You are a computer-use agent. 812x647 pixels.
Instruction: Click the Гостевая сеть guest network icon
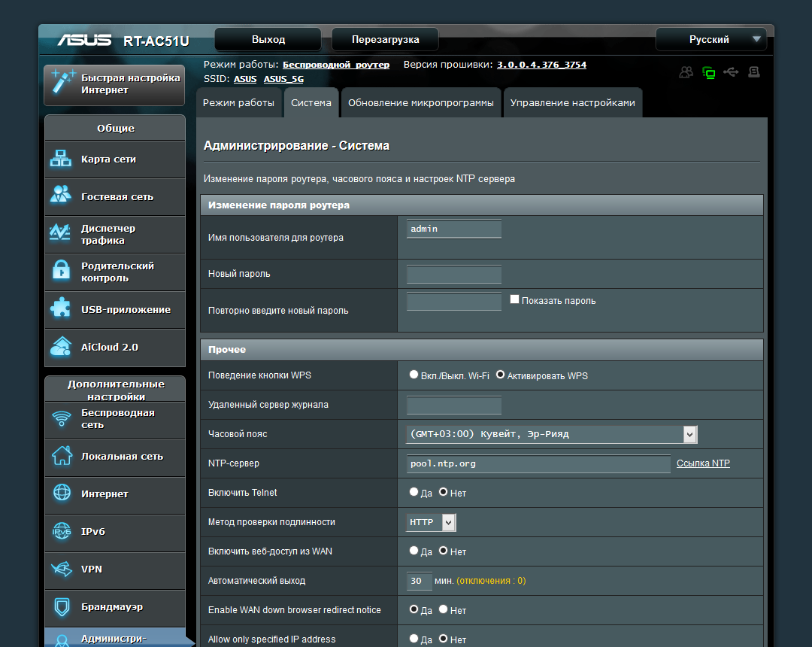(x=61, y=195)
